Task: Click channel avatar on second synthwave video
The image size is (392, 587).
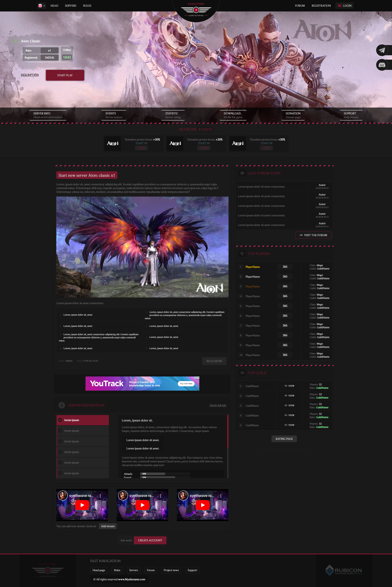Action: pos(123,495)
